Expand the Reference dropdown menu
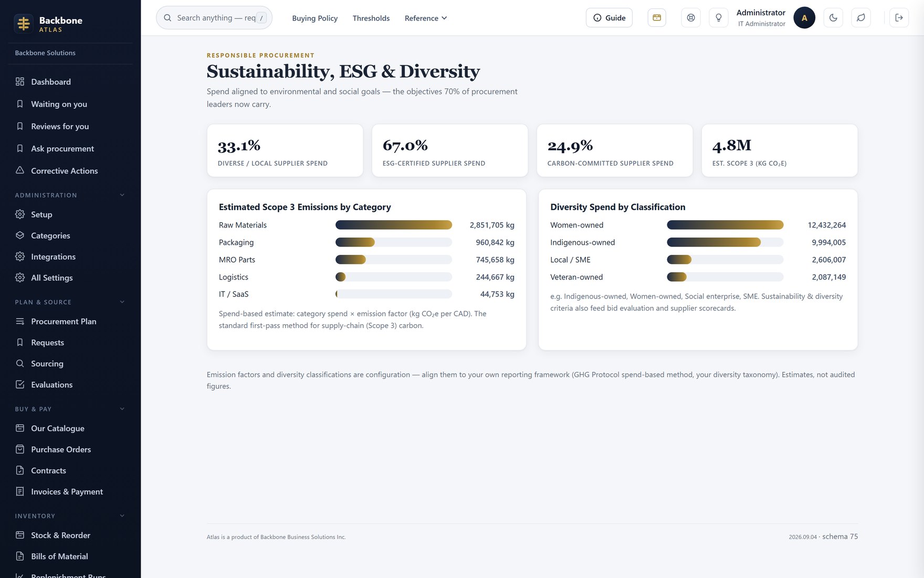The image size is (924, 578). click(x=426, y=18)
